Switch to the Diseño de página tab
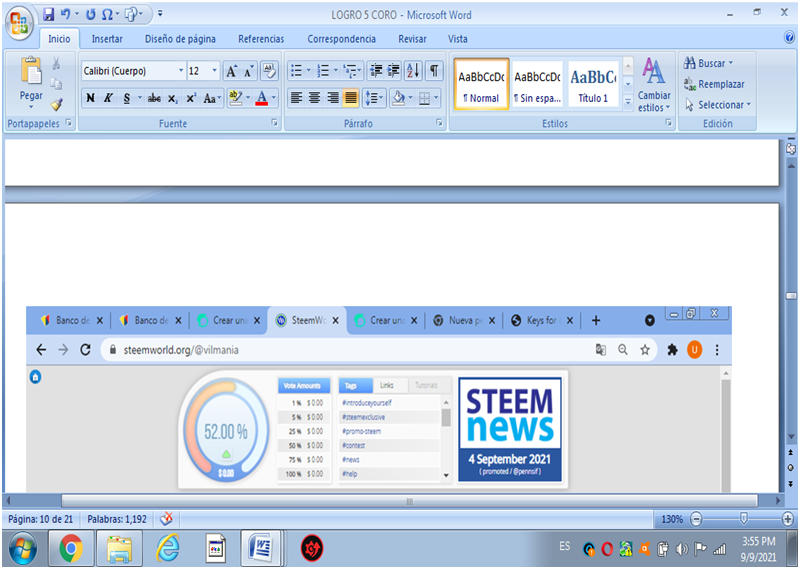 (180, 39)
